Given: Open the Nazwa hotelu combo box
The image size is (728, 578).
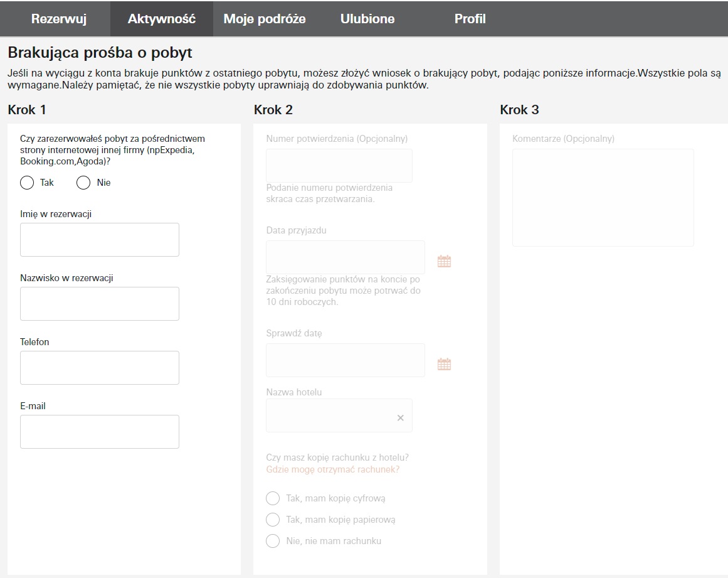Looking at the screenshot, I should 339,415.
